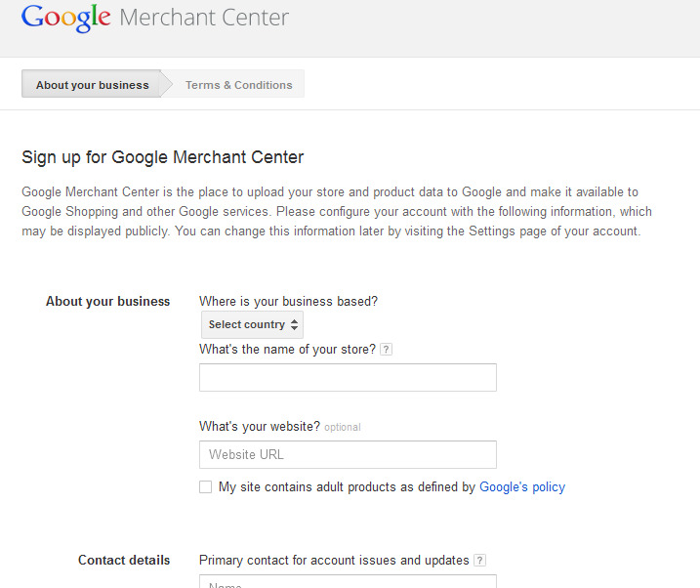The height and width of the screenshot is (588, 700).
Task: Open help icon beside primary contact label
Action: (479, 561)
